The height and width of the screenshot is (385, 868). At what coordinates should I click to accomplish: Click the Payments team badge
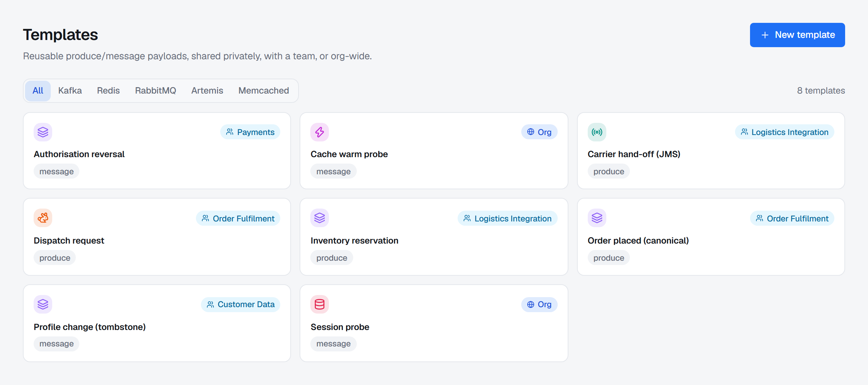pyautogui.click(x=250, y=132)
